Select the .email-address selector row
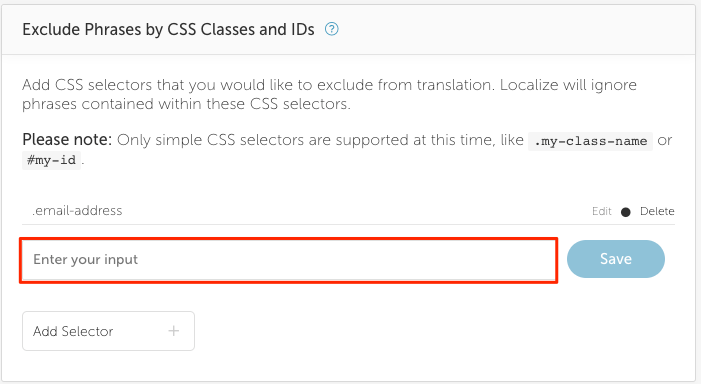 348,211
